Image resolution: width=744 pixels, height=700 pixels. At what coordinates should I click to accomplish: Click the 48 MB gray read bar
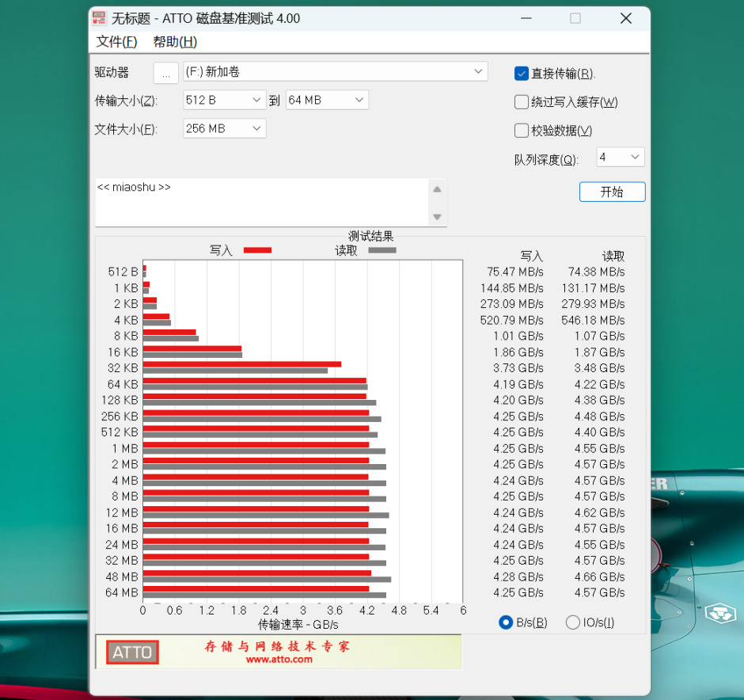coord(268,579)
